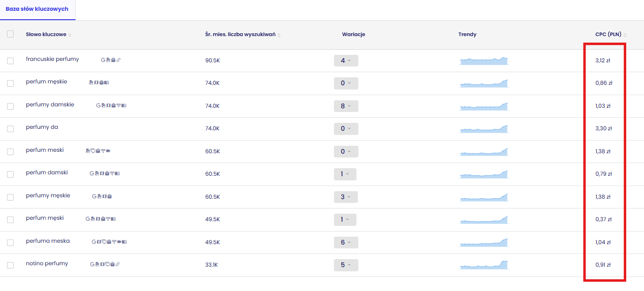Click link icon beside francuskie perfumy

118,60
